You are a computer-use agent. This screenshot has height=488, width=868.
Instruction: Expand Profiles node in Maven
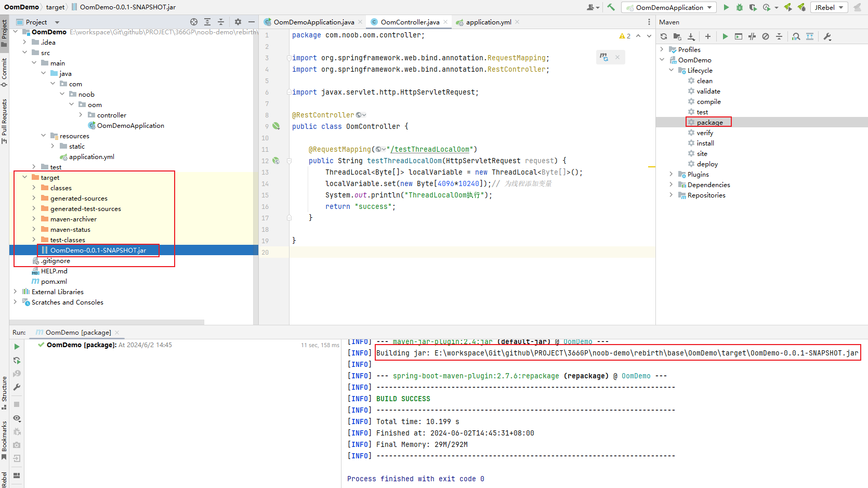coord(662,49)
